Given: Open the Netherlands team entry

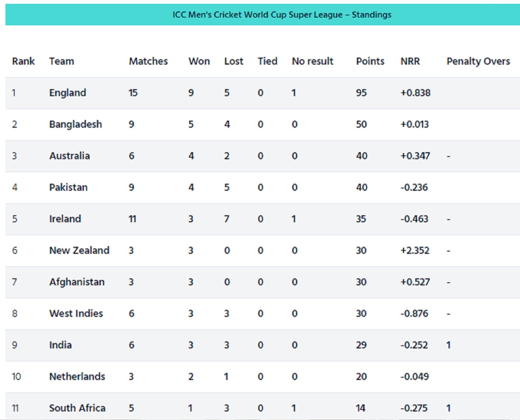Looking at the screenshot, I should [x=77, y=377].
